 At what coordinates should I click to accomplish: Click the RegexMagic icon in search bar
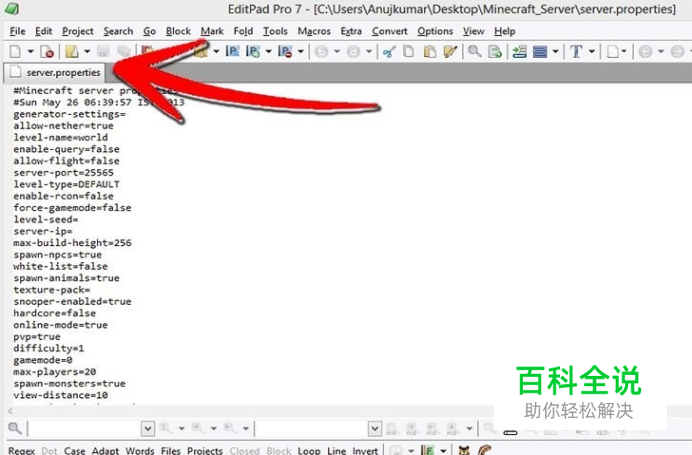[484, 450]
